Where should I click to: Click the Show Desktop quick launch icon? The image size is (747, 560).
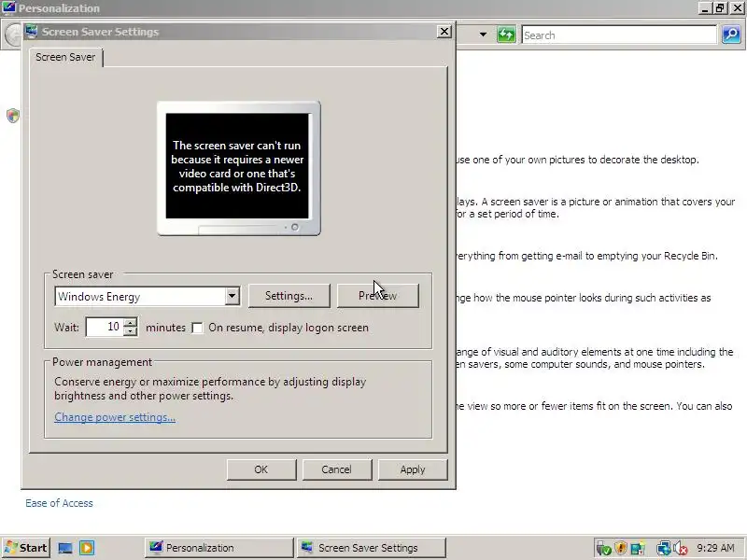[x=65, y=548]
